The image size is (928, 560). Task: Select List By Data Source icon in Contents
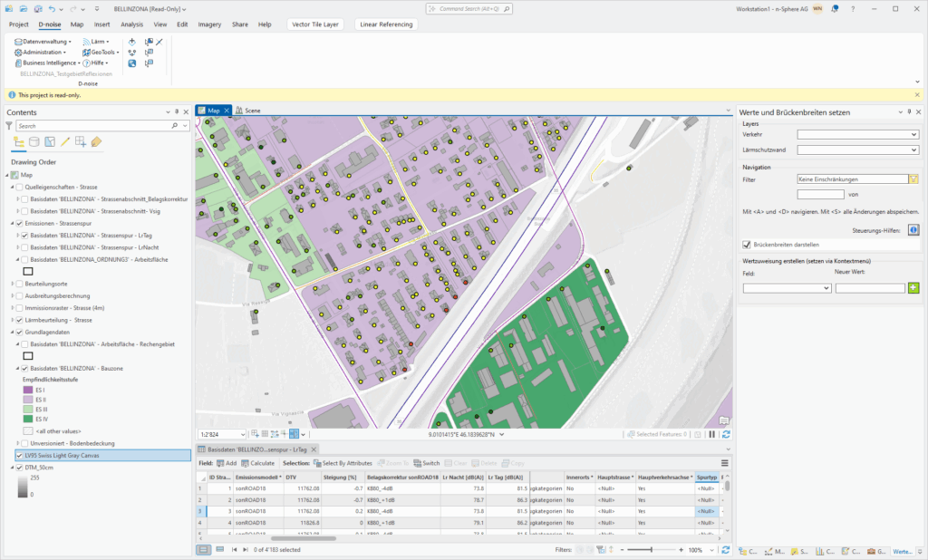point(34,141)
